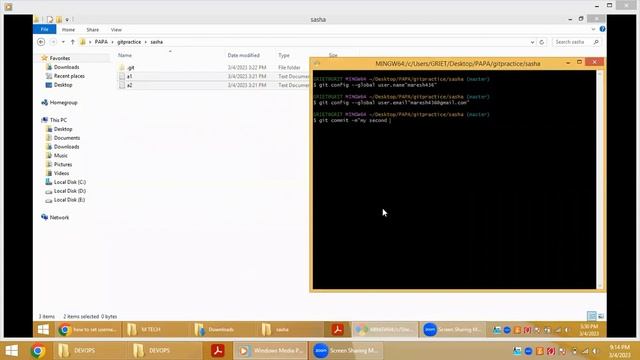
Task: Click the Git Bash title bar icon
Action: (317, 63)
